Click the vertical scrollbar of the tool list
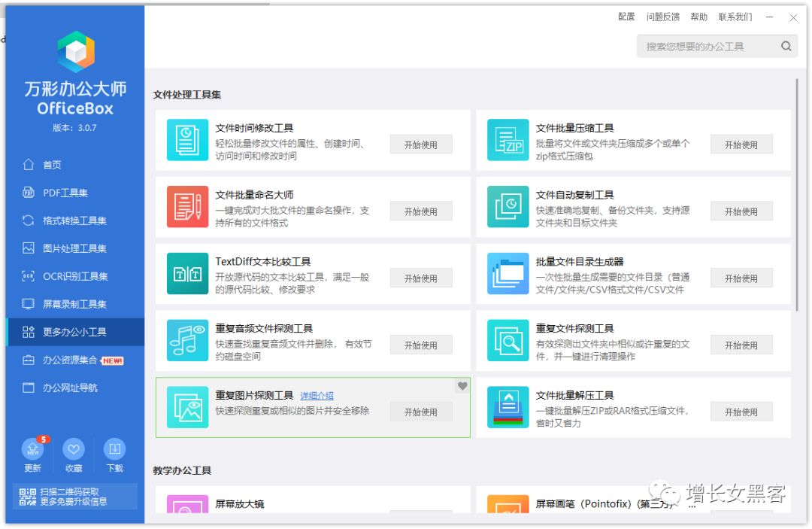This screenshot has height=529, width=812. pos(796,194)
